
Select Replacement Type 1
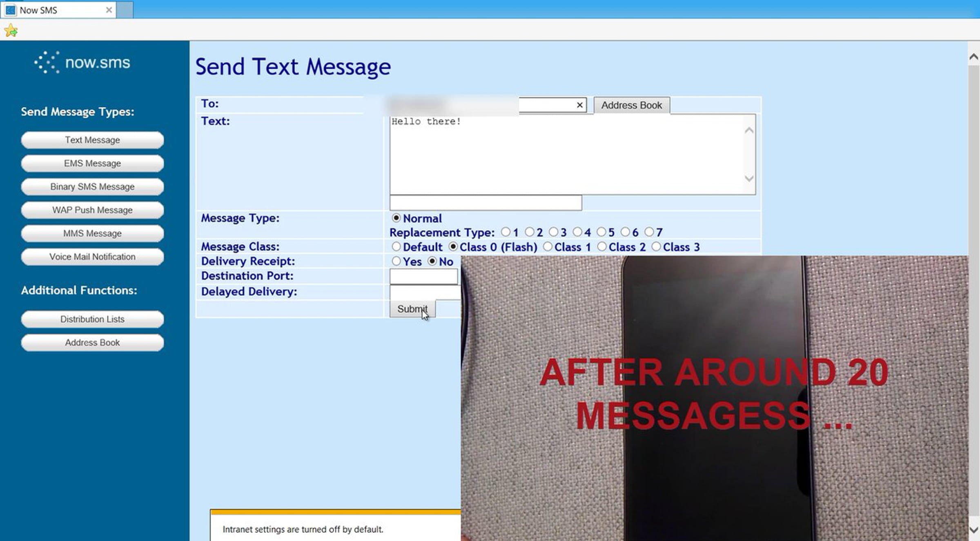[506, 232]
